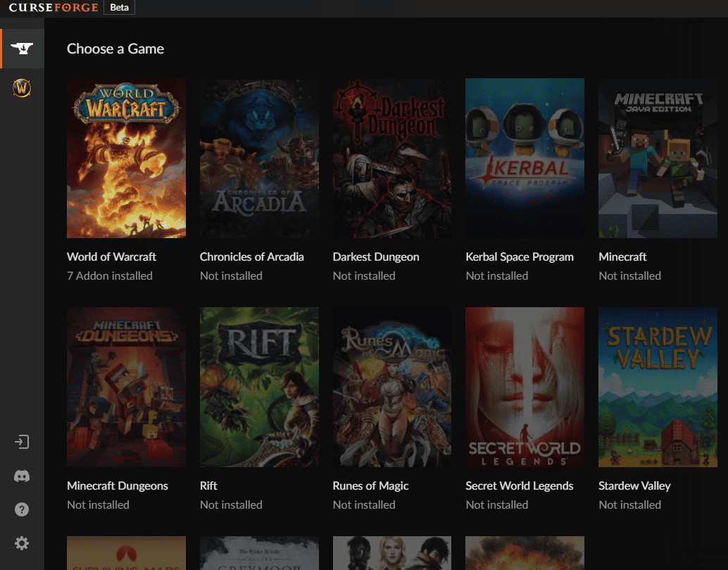Click "Not installed" under Kerbal Space Program

click(497, 276)
